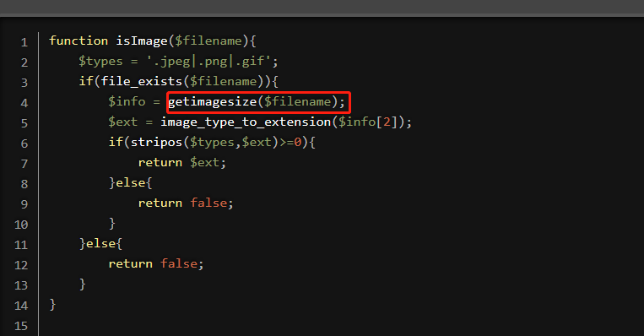The image size is (644, 336).
Task: Click the }else{ on line 11
Action: tap(100, 244)
